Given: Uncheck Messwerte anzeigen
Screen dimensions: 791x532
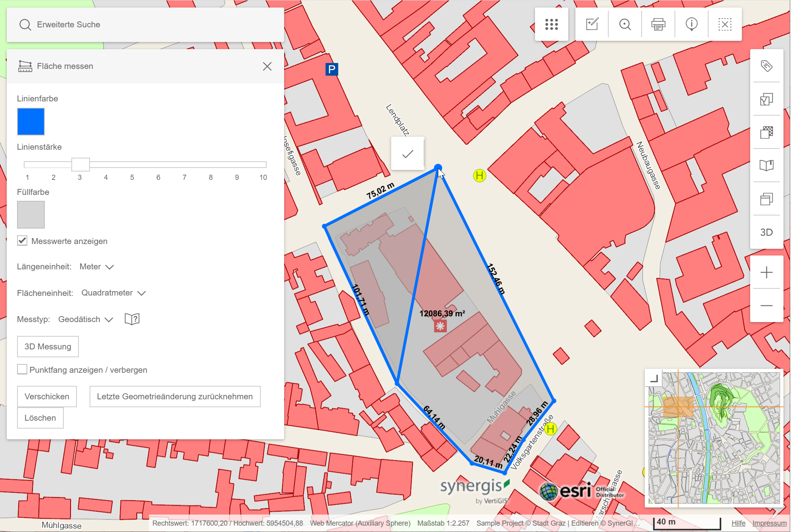Looking at the screenshot, I should point(22,240).
